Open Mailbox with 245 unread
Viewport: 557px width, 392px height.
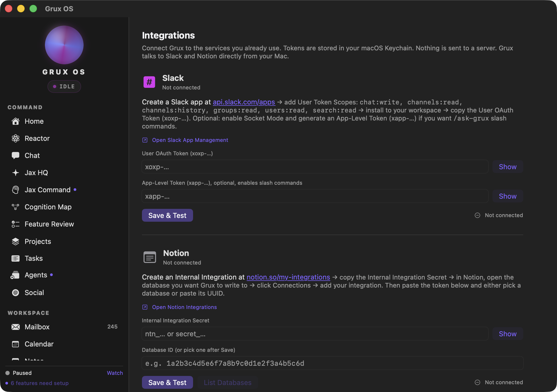(x=64, y=327)
